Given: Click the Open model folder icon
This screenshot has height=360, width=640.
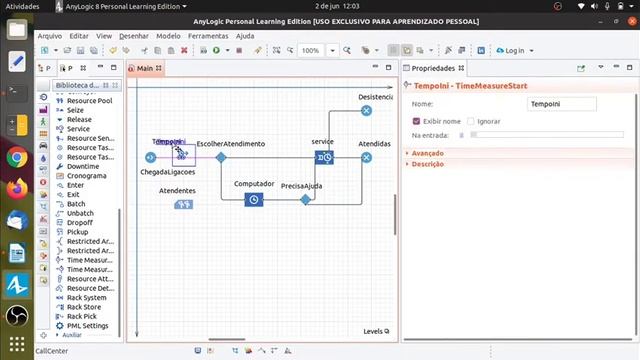Looking at the screenshot, I should [x=67, y=50].
